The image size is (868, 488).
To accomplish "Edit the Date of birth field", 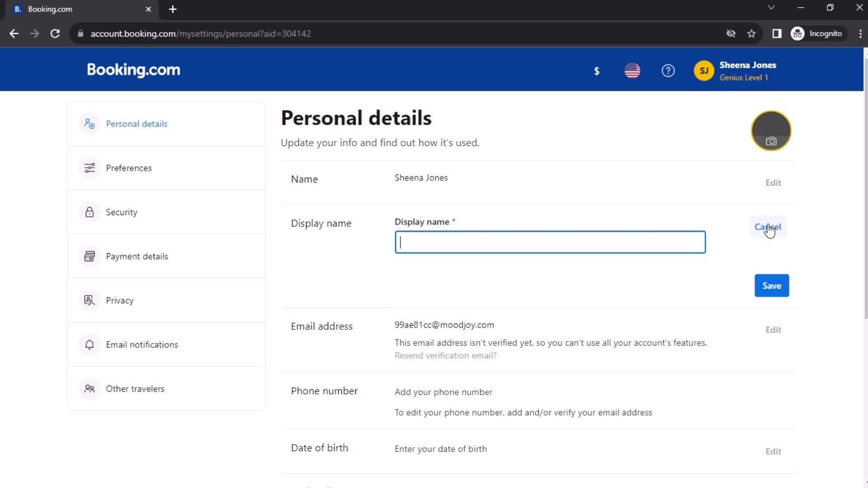I will coord(773,451).
